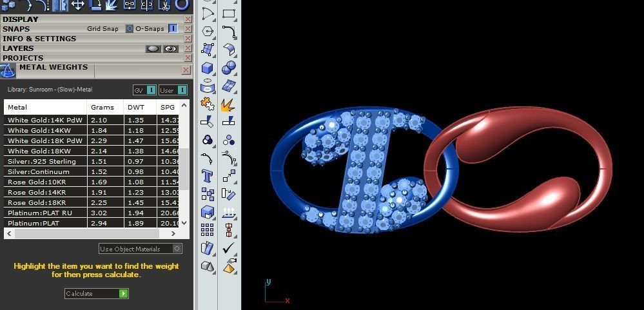This screenshot has width=644, height=310.
Task: Open the boolean union spheres tool
Action: (228, 67)
